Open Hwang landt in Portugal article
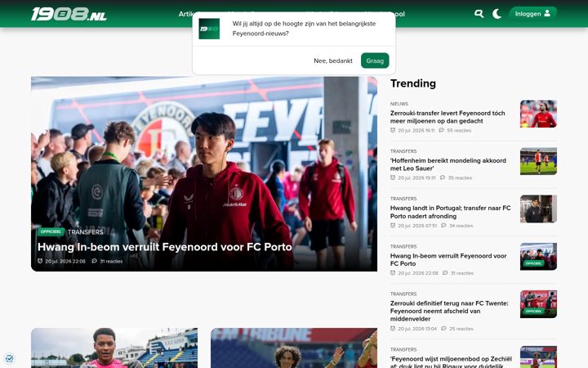 coord(450,212)
